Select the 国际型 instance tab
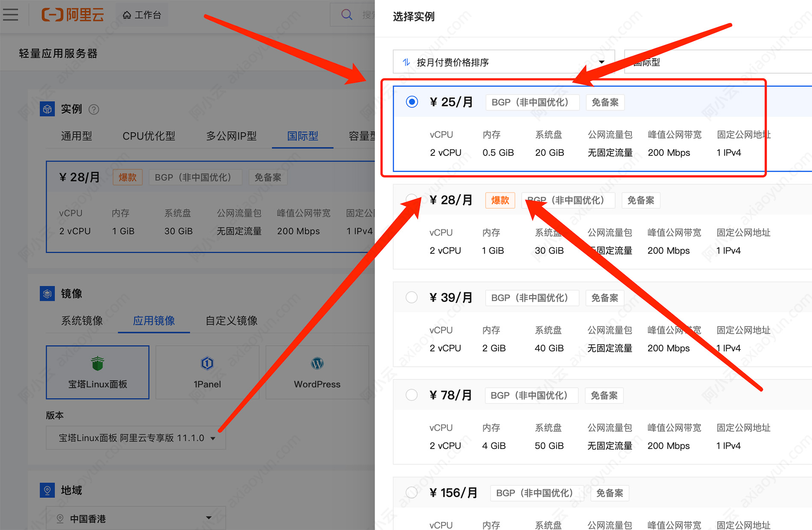812x530 pixels. [303, 136]
